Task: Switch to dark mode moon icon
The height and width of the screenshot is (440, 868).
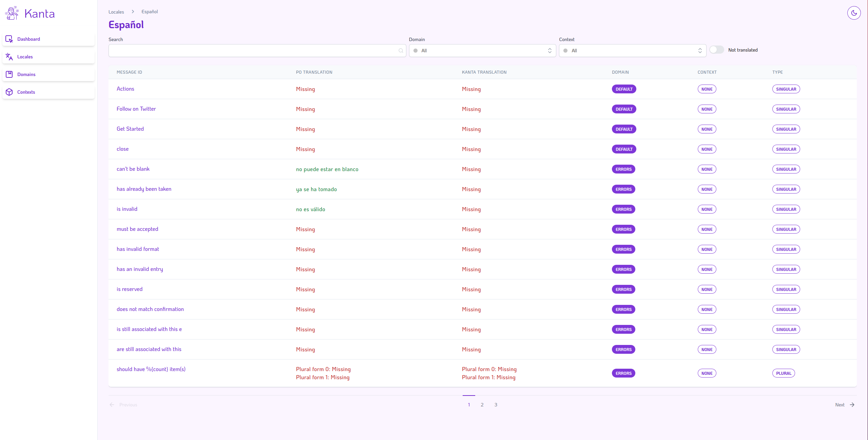Action: click(854, 13)
